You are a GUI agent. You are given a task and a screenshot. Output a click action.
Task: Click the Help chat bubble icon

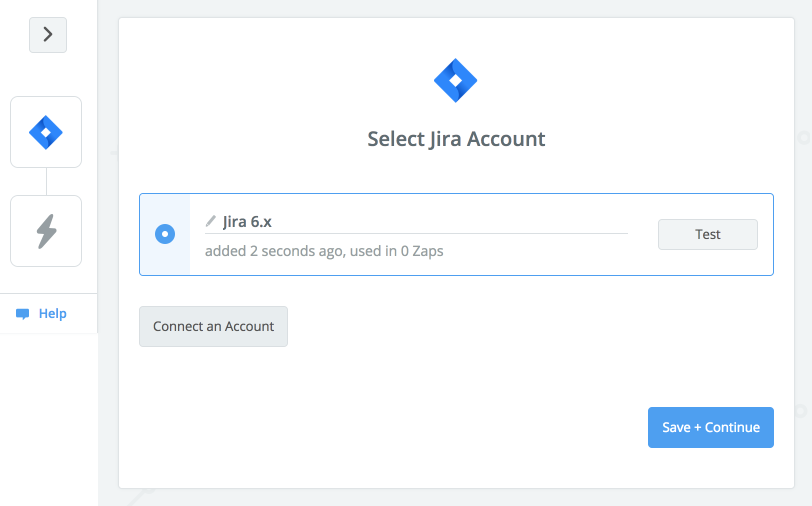click(22, 314)
